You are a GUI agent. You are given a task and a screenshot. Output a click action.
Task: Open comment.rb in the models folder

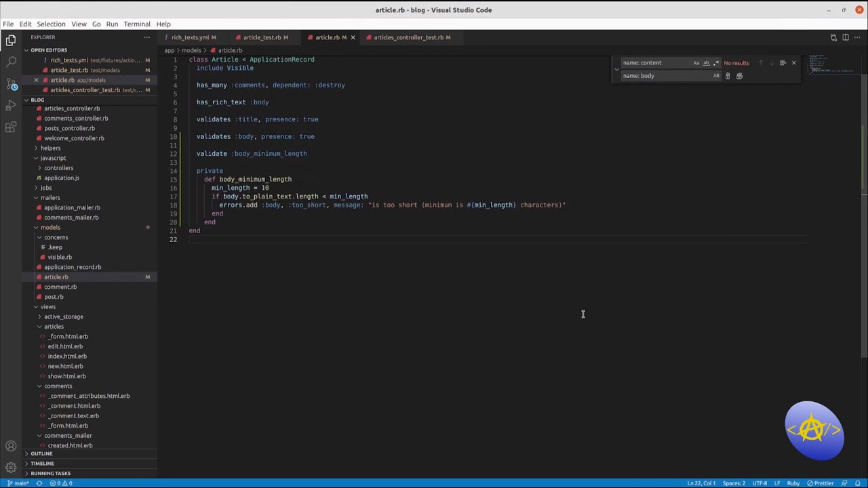pos(60,287)
